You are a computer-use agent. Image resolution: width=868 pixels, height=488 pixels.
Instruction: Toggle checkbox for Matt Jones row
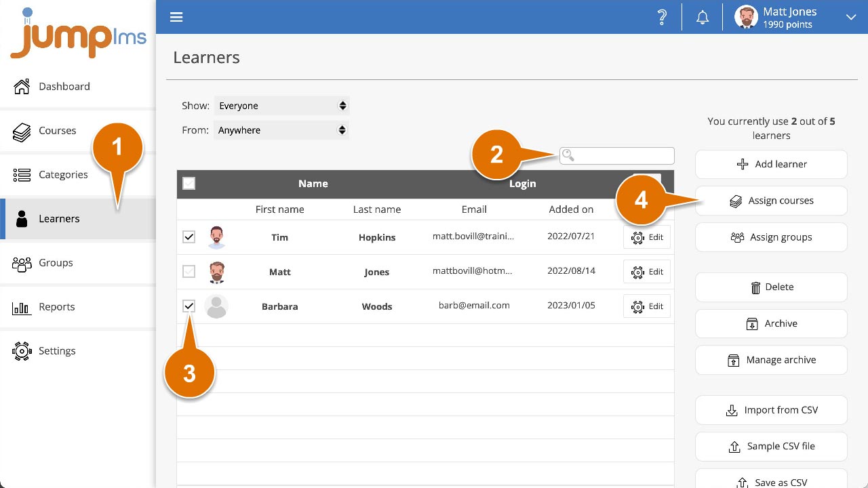point(189,272)
